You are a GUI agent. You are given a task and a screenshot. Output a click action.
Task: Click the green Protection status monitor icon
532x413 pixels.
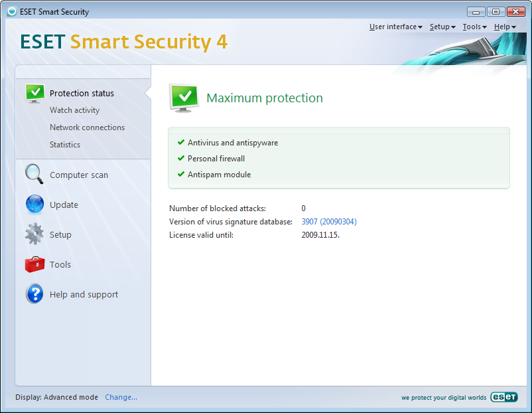(x=34, y=94)
